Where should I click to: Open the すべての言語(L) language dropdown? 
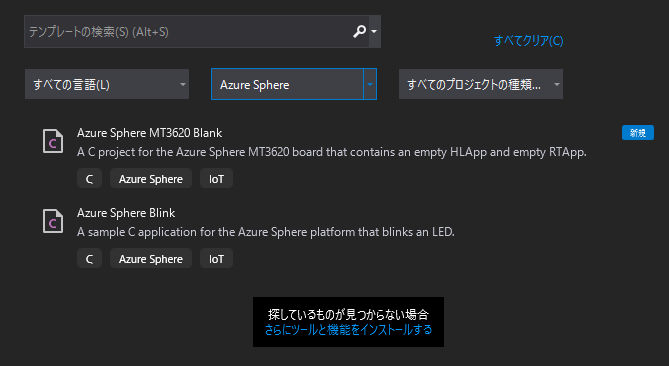pyautogui.click(x=107, y=84)
